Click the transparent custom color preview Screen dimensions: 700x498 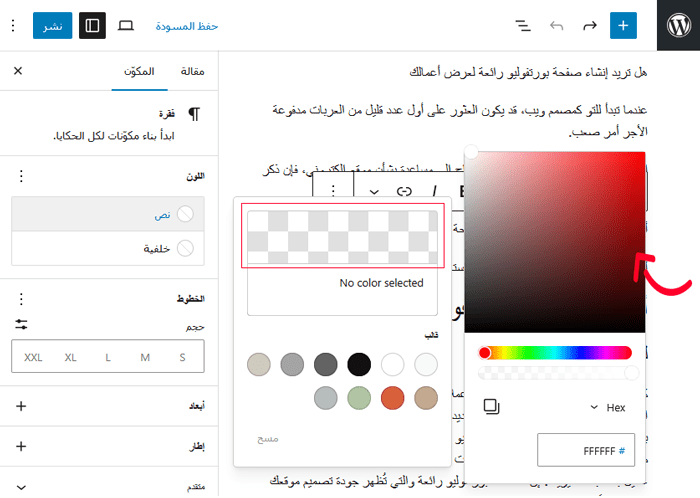[342, 237]
